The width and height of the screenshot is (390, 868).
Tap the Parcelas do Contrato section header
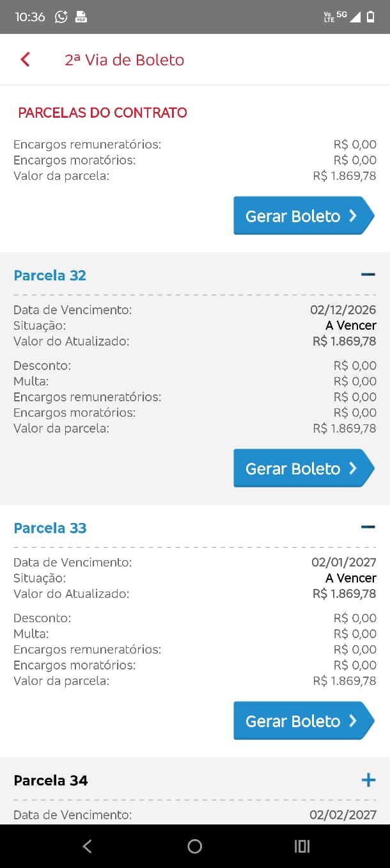(x=102, y=113)
